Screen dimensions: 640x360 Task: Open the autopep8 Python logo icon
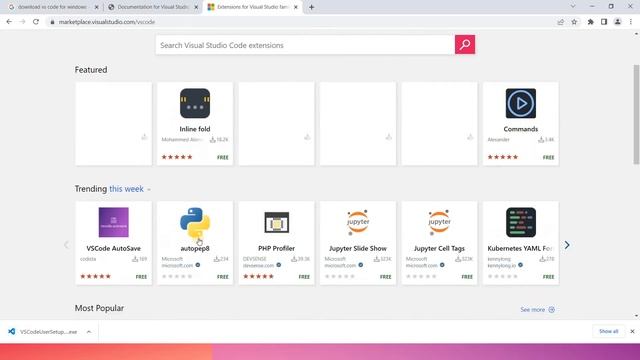pyautogui.click(x=195, y=222)
